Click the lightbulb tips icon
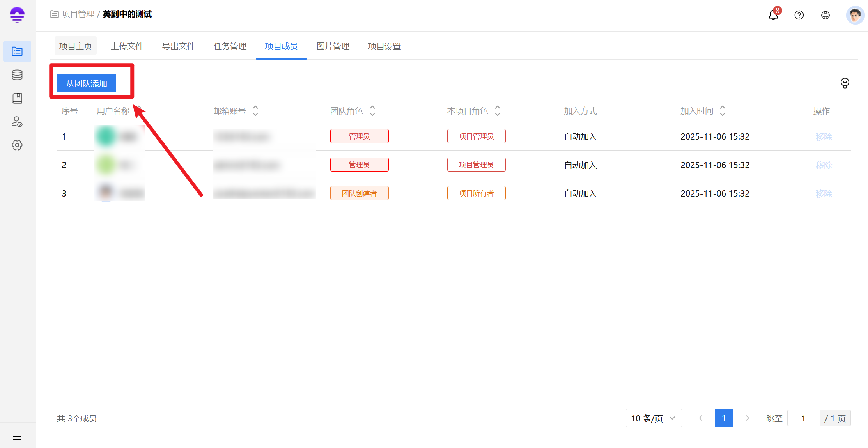Viewport: 868px width, 448px height. coord(845,83)
